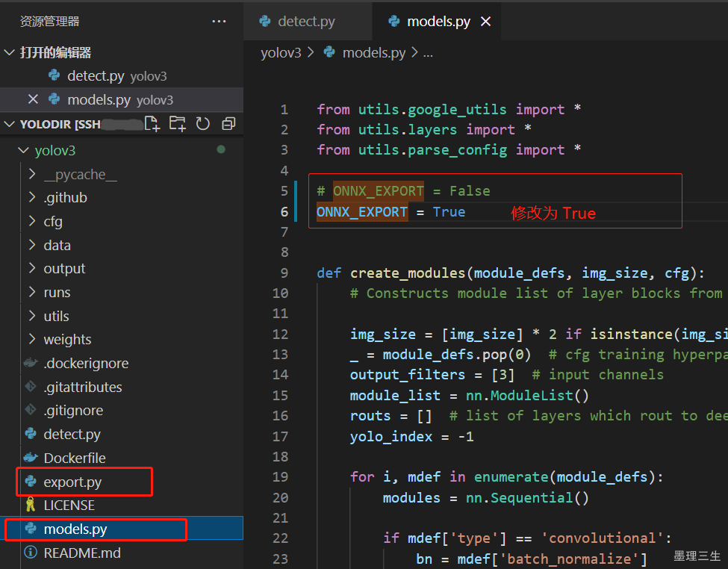Click the create_modules function name

408,273
